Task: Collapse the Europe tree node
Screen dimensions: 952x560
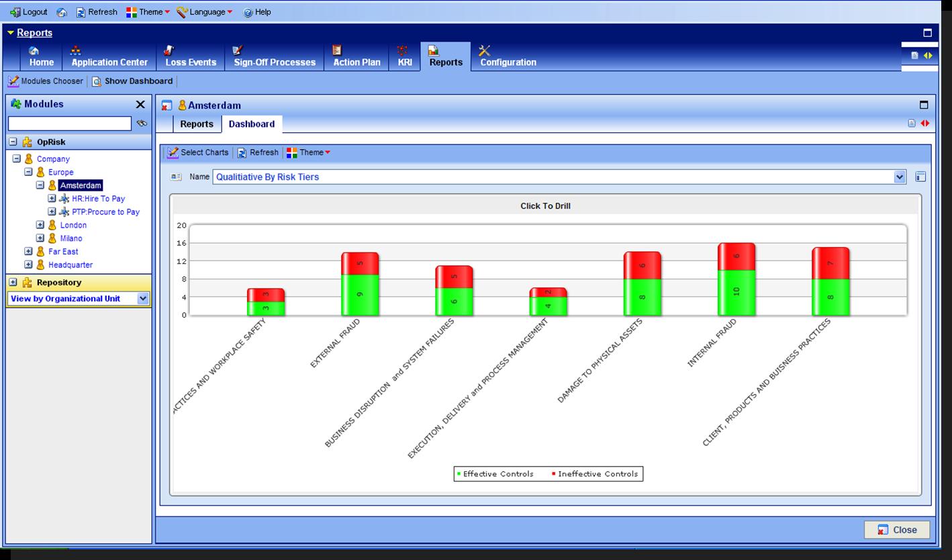Action: coord(28,173)
